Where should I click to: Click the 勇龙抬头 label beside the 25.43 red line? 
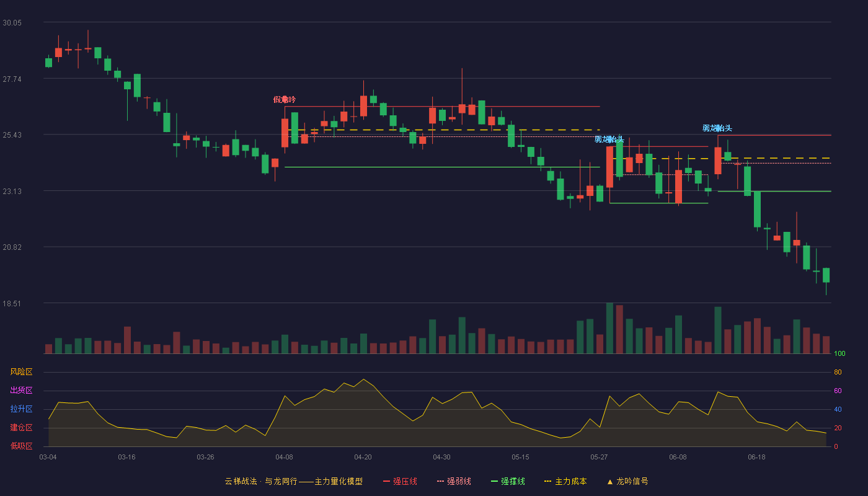click(717, 128)
